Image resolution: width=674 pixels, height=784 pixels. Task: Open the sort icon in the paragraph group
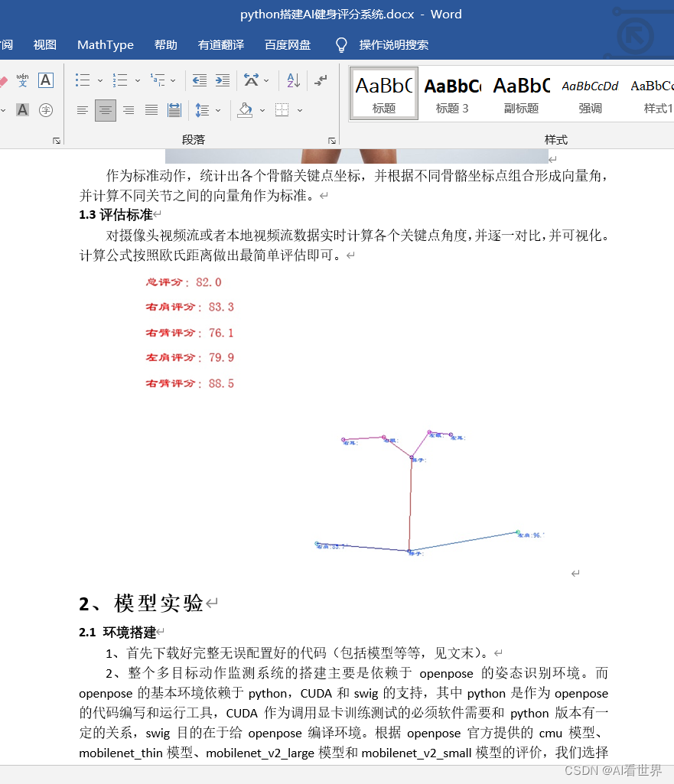[292, 80]
